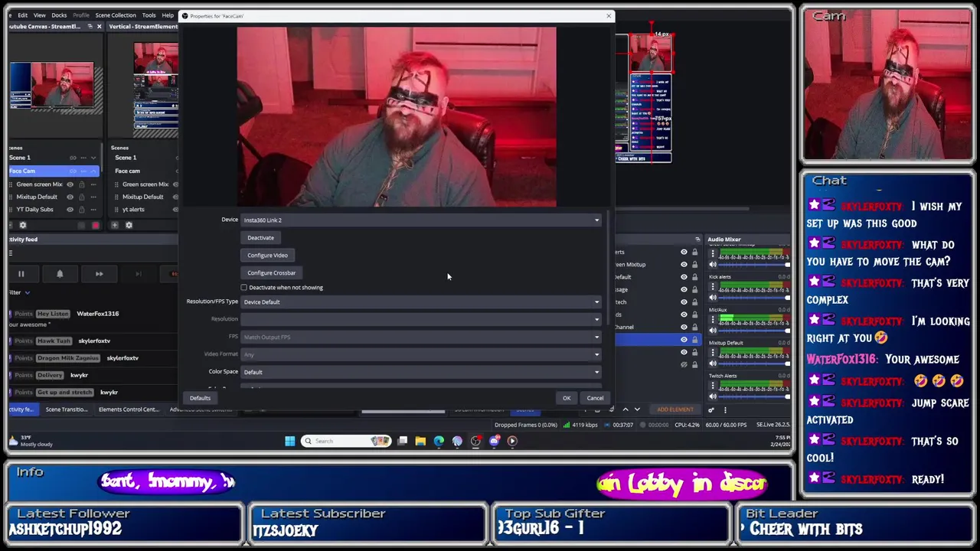The width and height of the screenshot is (980, 551).
Task: Adjust Mic/Aux volume slider
Action: click(x=754, y=331)
